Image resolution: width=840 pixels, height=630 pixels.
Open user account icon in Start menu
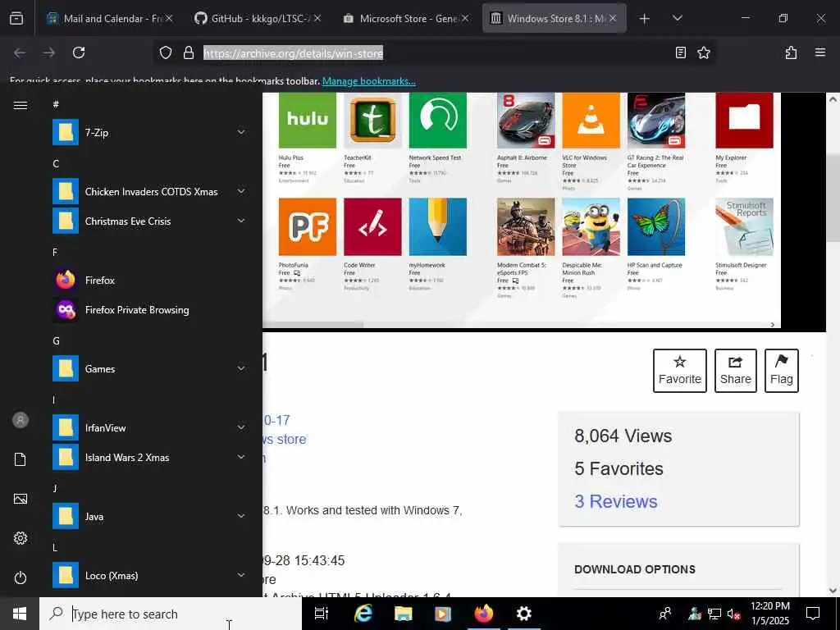pos(21,420)
